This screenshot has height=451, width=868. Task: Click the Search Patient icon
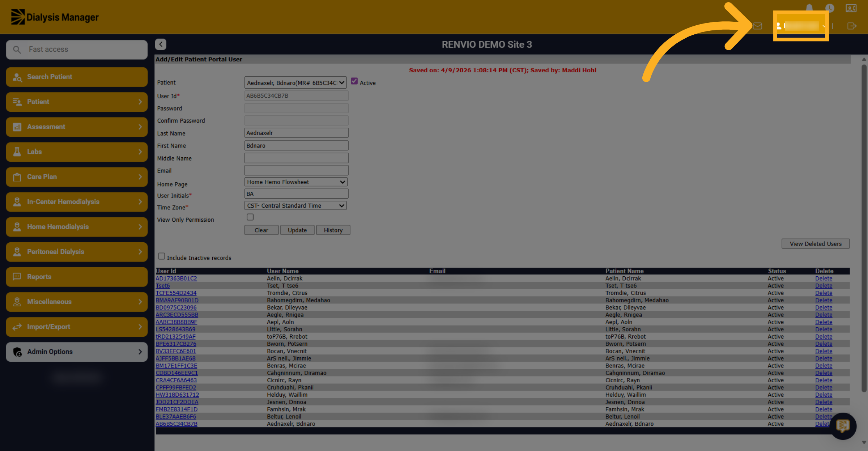(x=17, y=77)
